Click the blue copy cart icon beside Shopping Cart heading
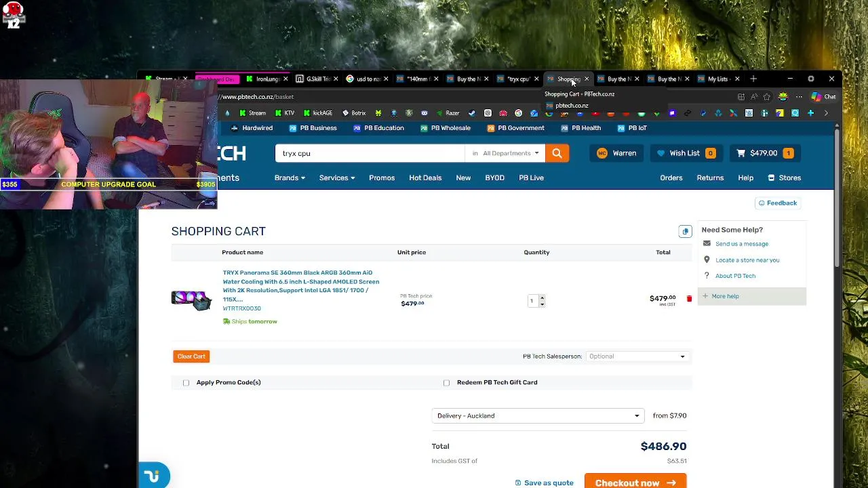Image resolution: width=868 pixels, height=488 pixels. click(x=685, y=232)
